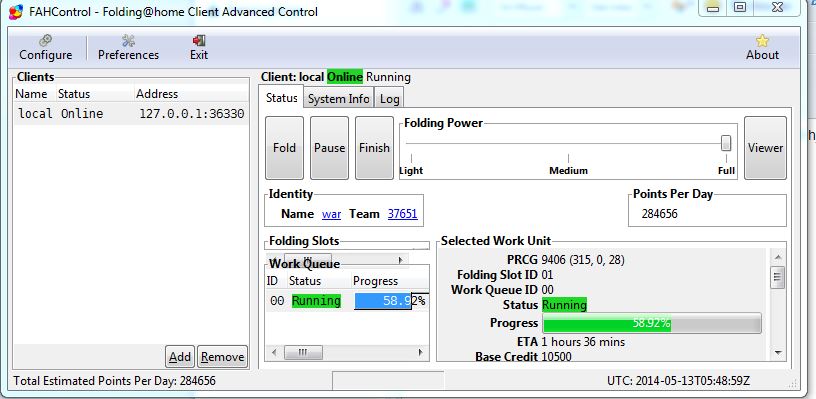Click the Folding Slots scrollbar right arrow
This screenshot has height=399, width=816.
(x=400, y=259)
